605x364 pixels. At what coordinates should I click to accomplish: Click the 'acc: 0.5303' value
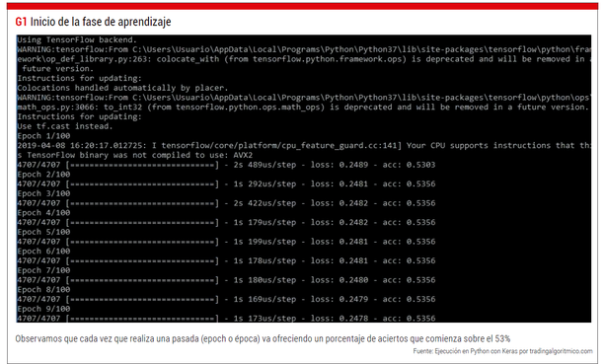pos(409,165)
